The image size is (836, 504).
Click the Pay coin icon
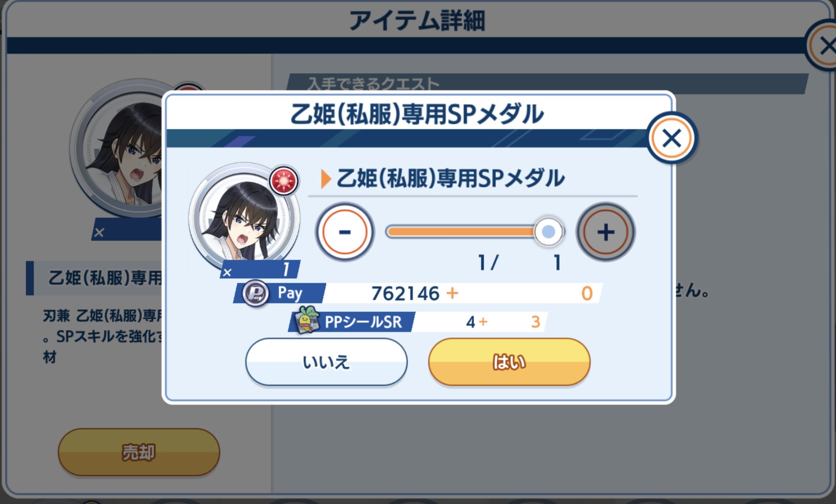pyautogui.click(x=255, y=293)
